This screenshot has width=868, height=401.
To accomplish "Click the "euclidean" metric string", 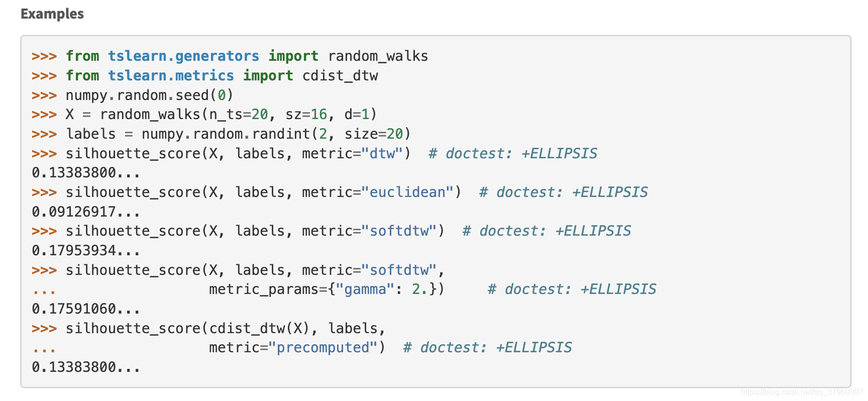I will 407,192.
